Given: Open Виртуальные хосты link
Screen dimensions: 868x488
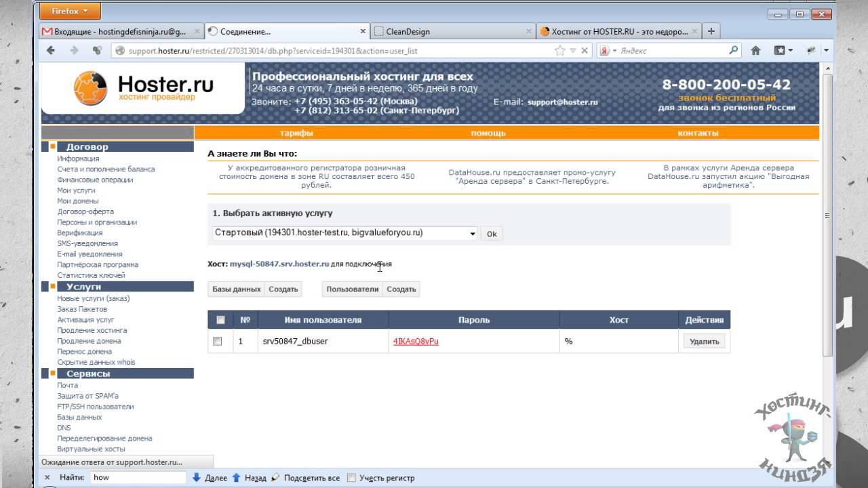Looking at the screenshot, I should (91, 449).
